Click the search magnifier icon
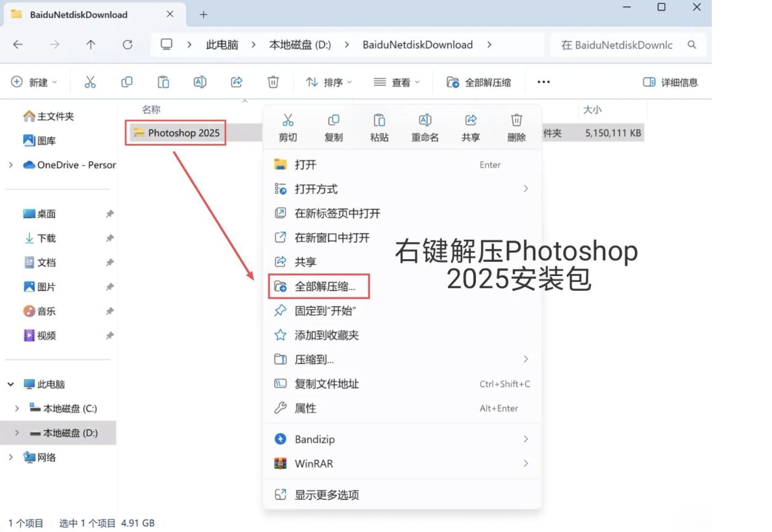Image resolution: width=772 pixels, height=532 pixels. [x=692, y=45]
